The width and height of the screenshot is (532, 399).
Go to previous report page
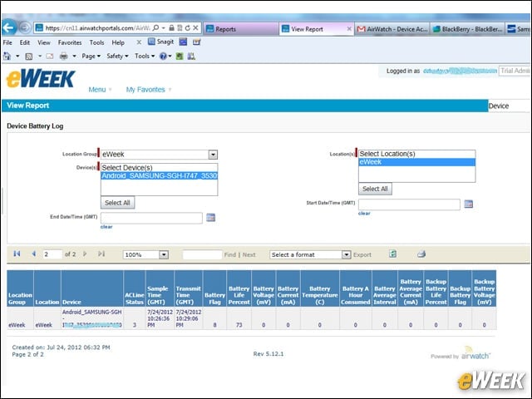click(x=33, y=254)
